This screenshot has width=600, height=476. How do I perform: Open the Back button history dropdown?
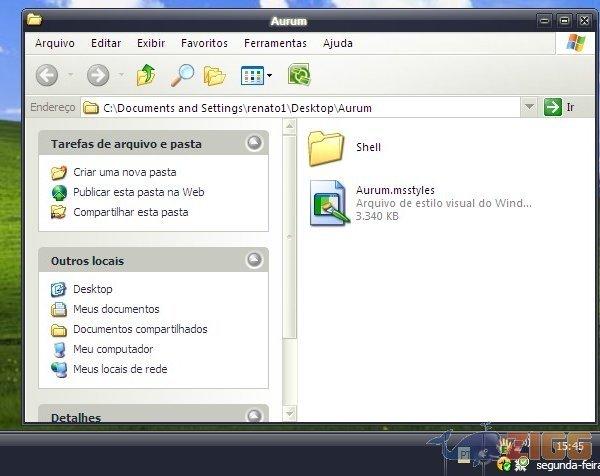click(71, 74)
